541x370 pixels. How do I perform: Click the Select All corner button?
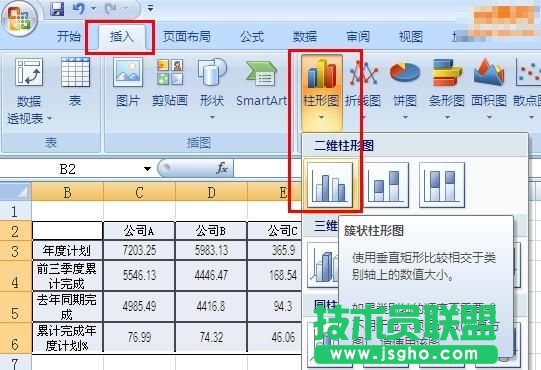(x=16, y=191)
